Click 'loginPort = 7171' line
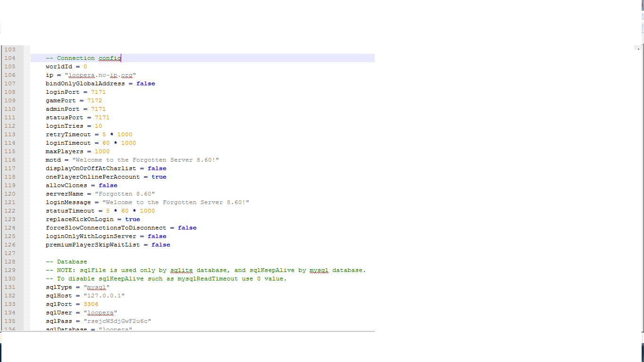This screenshot has width=644, height=362. (76, 92)
